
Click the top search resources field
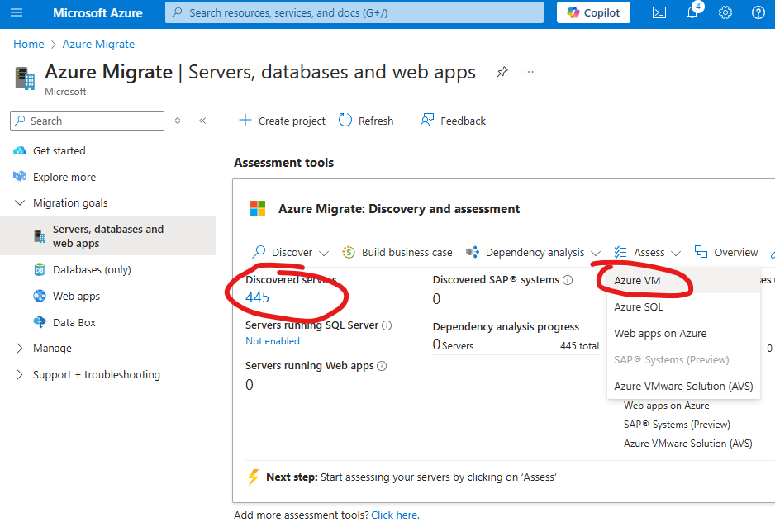click(x=354, y=12)
